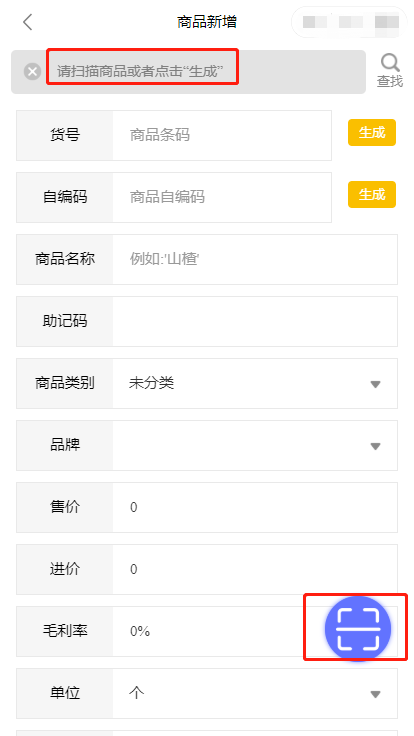The width and height of the screenshot is (414, 736).
Task: Click the 售价 price field
Action: coord(255,507)
